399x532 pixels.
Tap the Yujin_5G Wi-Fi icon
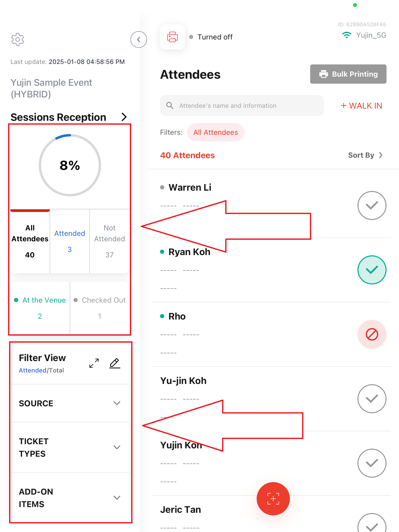[347, 35]
